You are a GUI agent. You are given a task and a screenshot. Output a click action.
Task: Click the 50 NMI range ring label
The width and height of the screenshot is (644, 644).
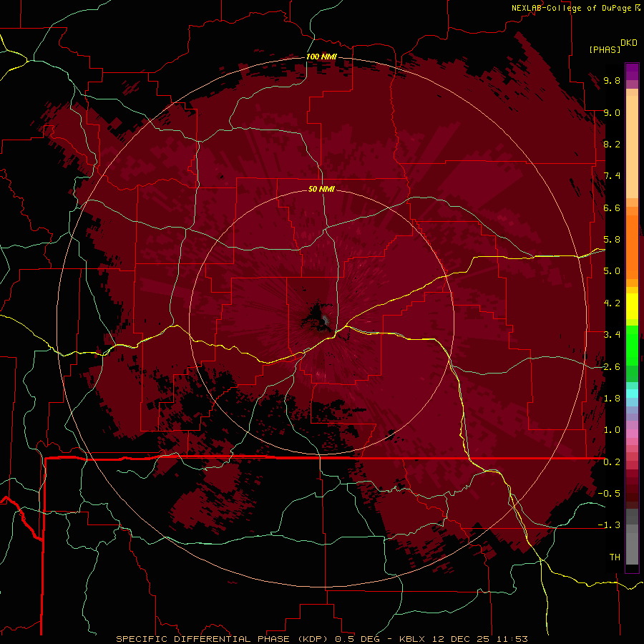(321, 189)
